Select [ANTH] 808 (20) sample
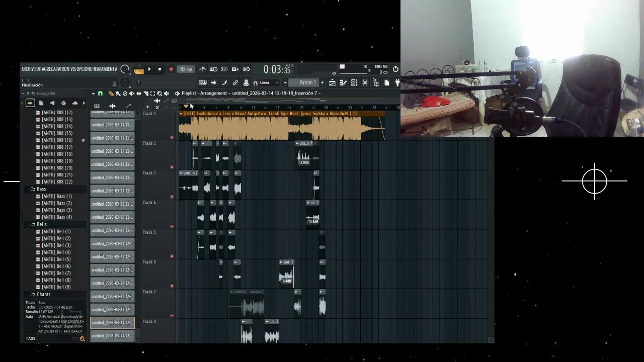Image resolution: width=644 pixels, height=362 pixels. pos(57,168)
